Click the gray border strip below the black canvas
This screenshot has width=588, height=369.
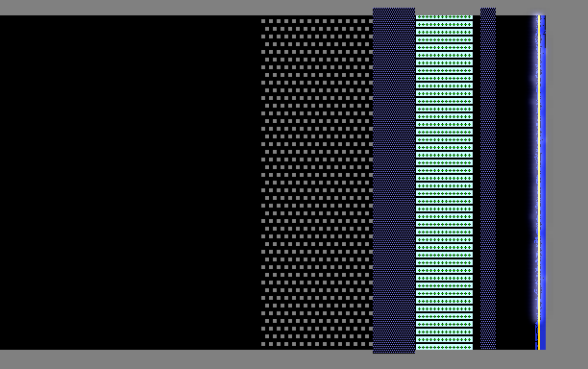[x=186, y=359]
